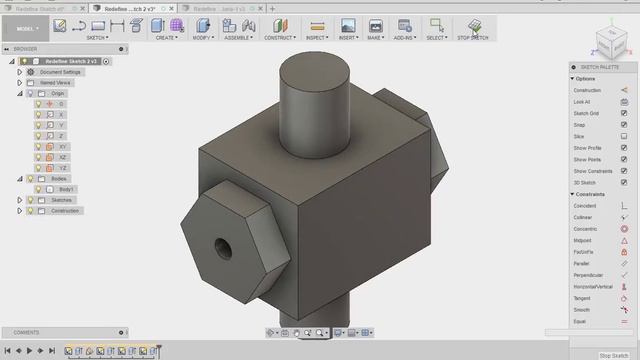This screenshot has width=640, height=360.
Task: Click the Look At icon in Sketch Palette
Action: (624, 102)
